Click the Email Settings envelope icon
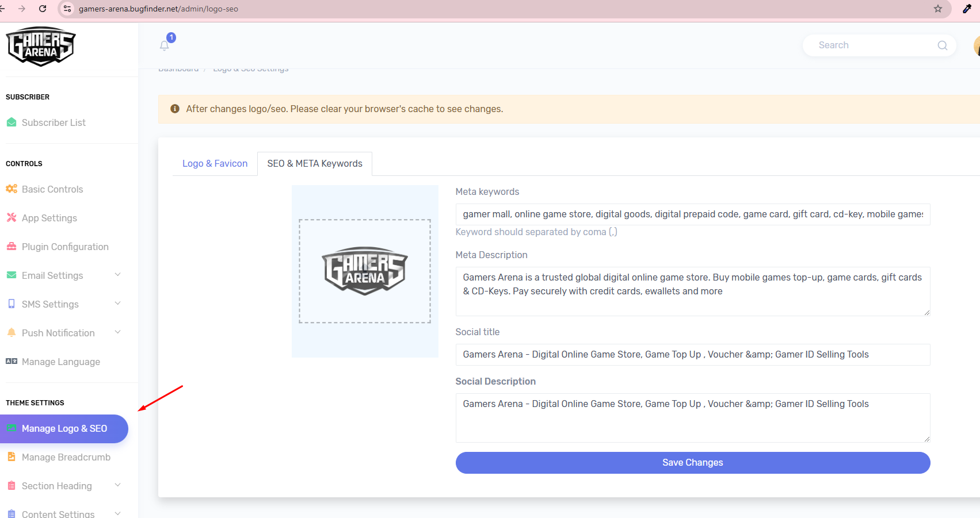980x518 pixels. point(12,275)
